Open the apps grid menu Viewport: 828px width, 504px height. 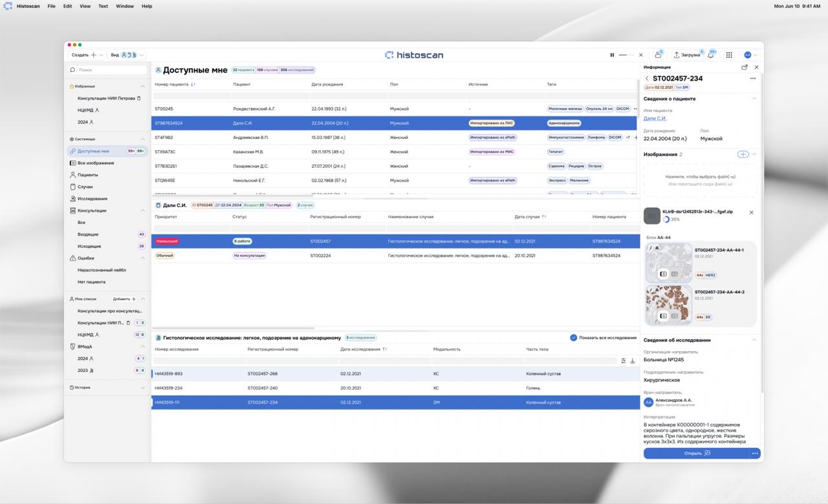click(729, 55)
